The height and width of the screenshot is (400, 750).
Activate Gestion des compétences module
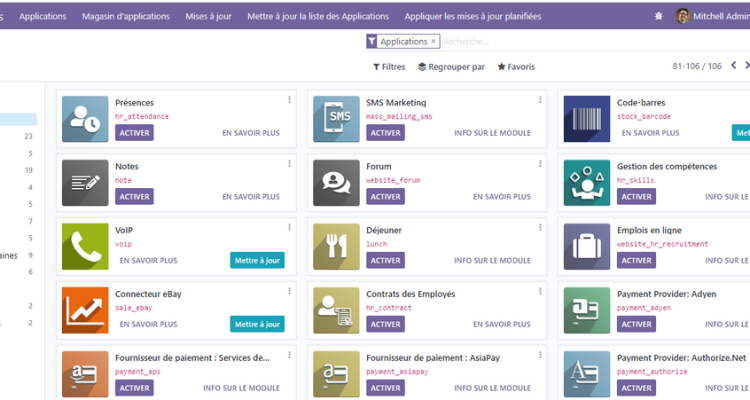(x=637, y=197)
